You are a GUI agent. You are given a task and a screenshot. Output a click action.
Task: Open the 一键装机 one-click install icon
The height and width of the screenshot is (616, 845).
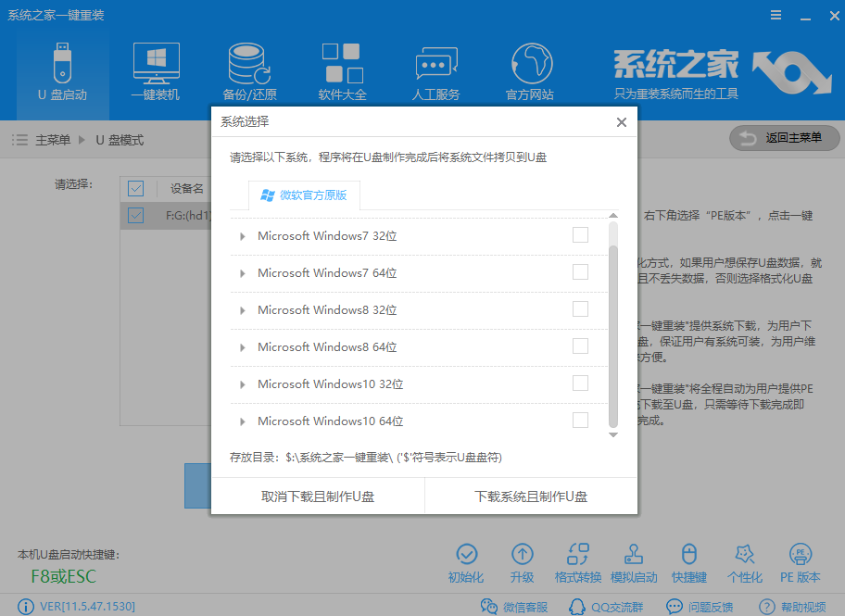(x=155, y=71)
